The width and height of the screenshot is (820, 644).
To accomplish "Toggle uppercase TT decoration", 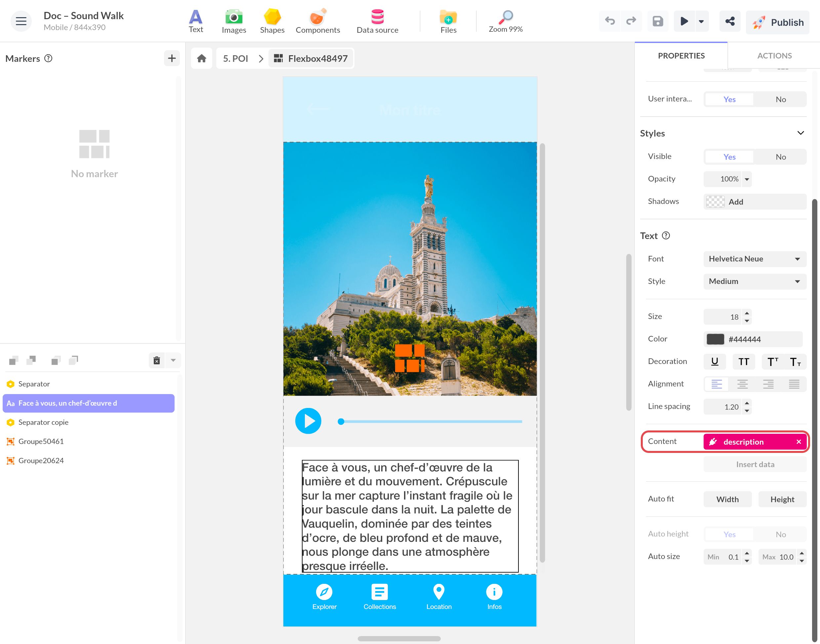I will tap(744, 362).
